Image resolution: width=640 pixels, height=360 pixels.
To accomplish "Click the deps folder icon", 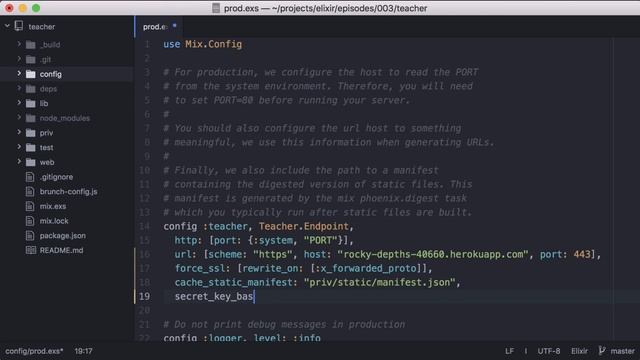I will (31, 89).
